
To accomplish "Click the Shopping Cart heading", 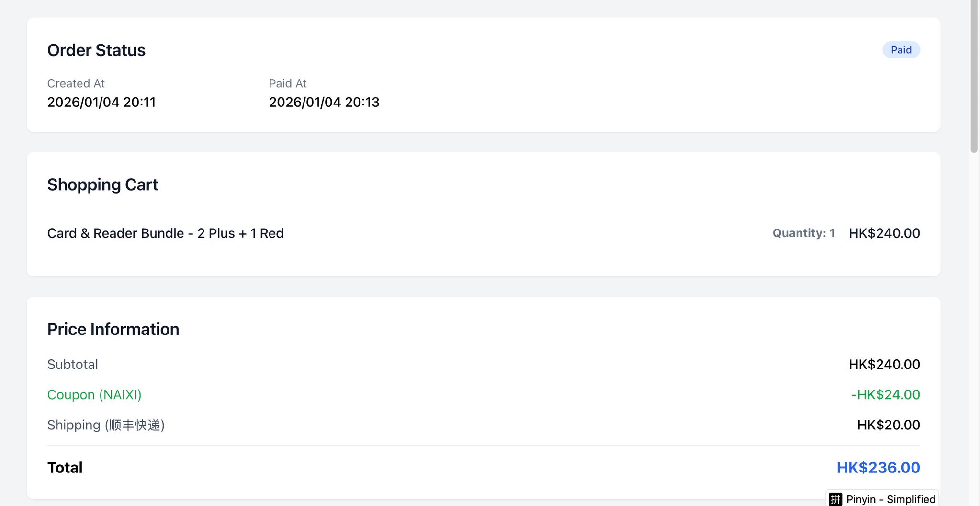I will (x=102, y=185).
